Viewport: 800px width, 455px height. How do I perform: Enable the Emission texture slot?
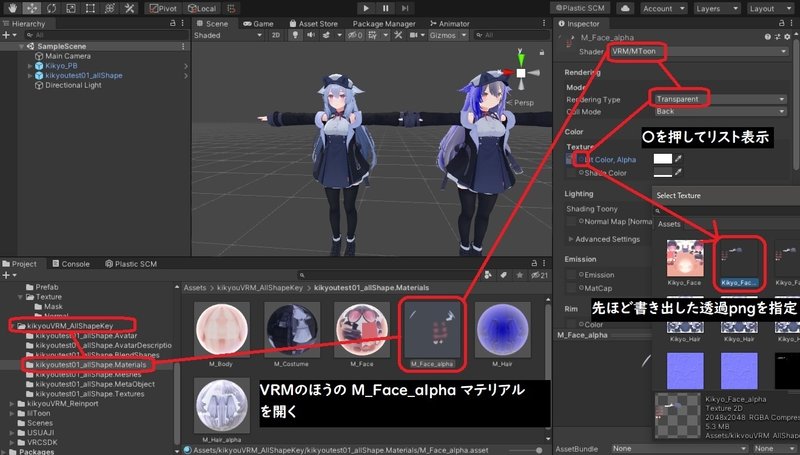coord(571,275)
